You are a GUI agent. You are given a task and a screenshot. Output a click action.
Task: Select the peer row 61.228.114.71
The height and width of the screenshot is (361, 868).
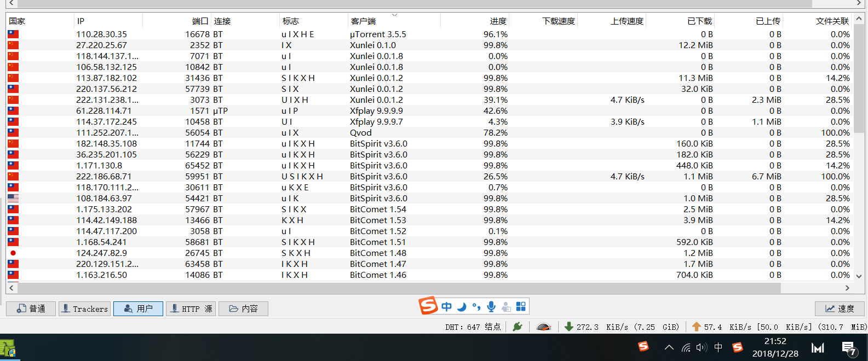[429, 110]
